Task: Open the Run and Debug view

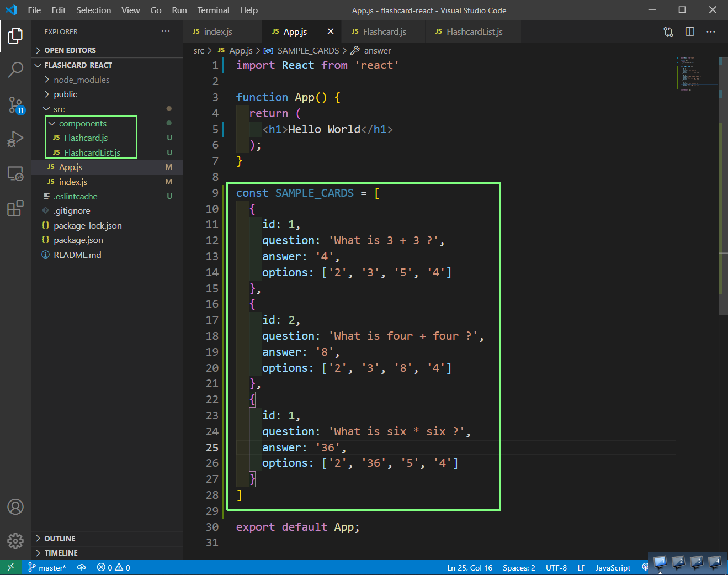Action: pyautogui.click(x=15, y=139)
